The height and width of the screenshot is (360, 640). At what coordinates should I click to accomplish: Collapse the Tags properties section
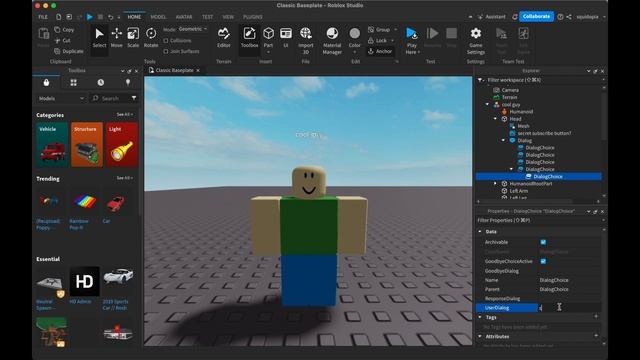point(480,317)
